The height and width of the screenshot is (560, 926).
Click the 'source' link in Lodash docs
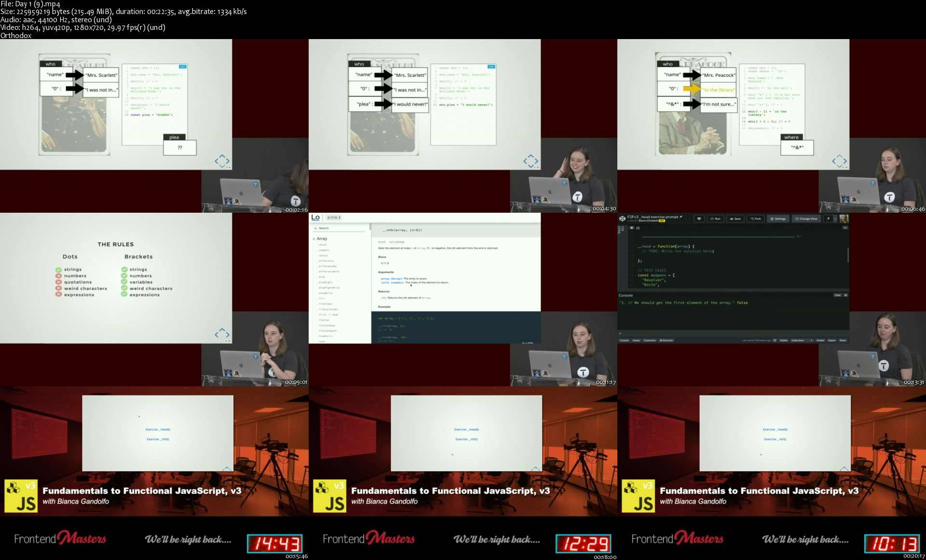click(381, 242)
